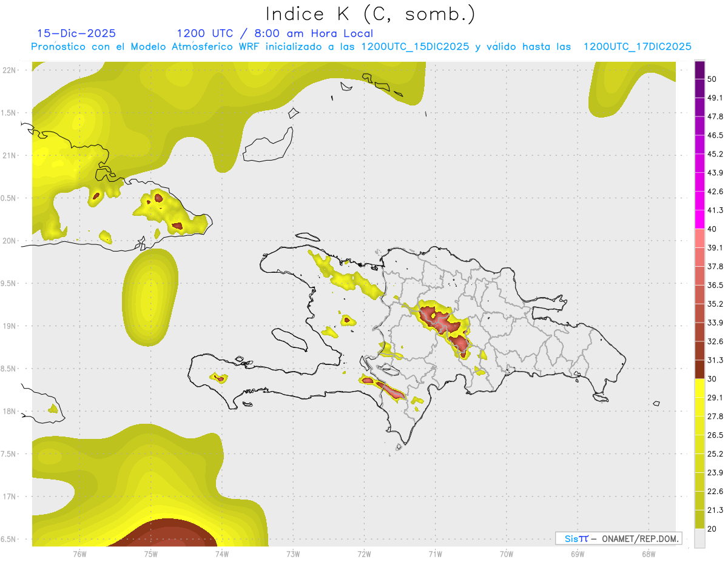Select the salmon colorbar segment between 39.1 and 40
The height and width of the screenshot is (562, 728).
[699, 238]
